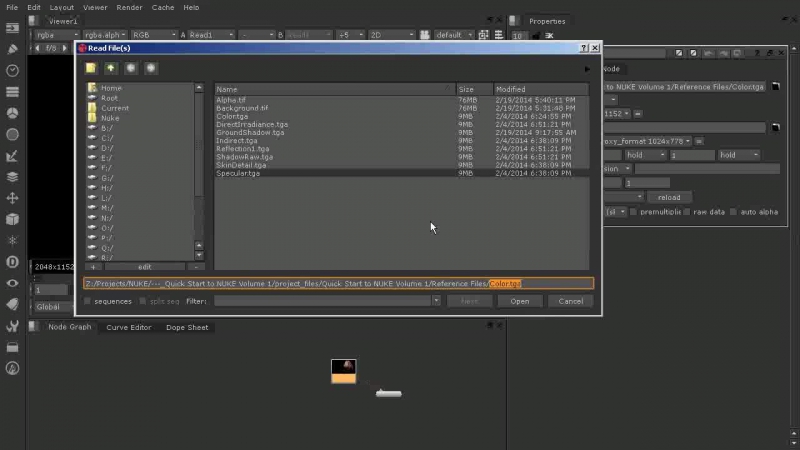
Task: Open the Render menu
Action: tap(129, 8)
